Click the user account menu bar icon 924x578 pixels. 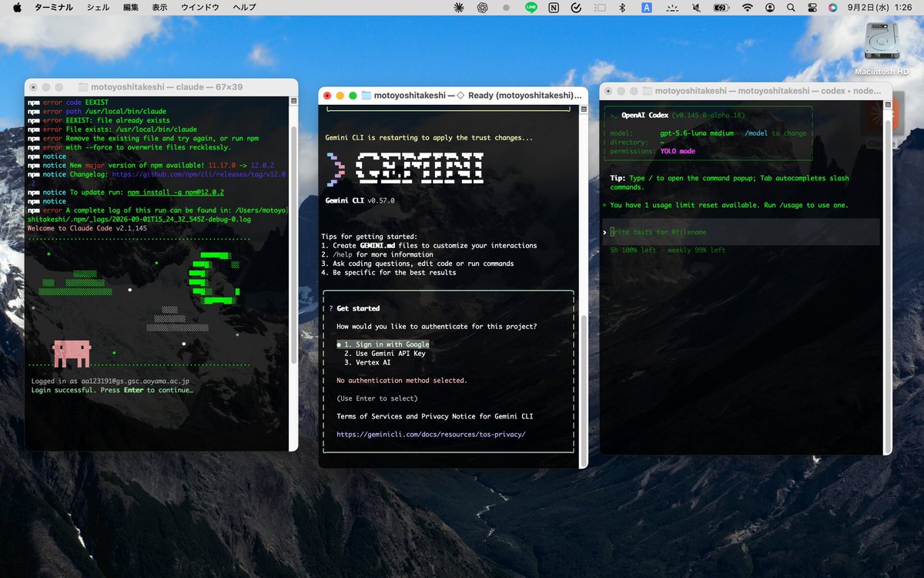(x=770, y=7)
